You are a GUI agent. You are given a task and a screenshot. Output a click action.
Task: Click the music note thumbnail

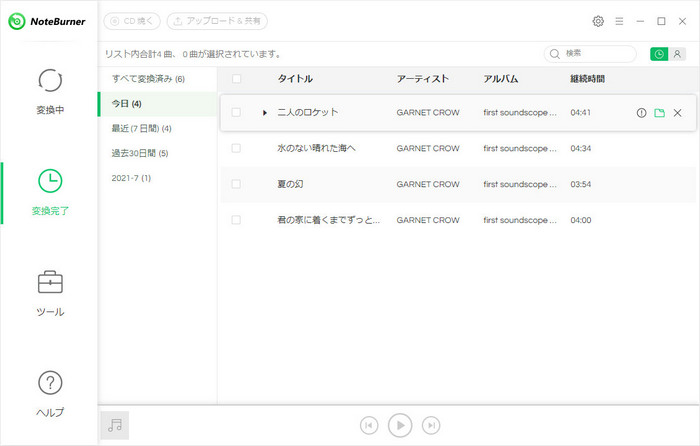tap(115, 425)
